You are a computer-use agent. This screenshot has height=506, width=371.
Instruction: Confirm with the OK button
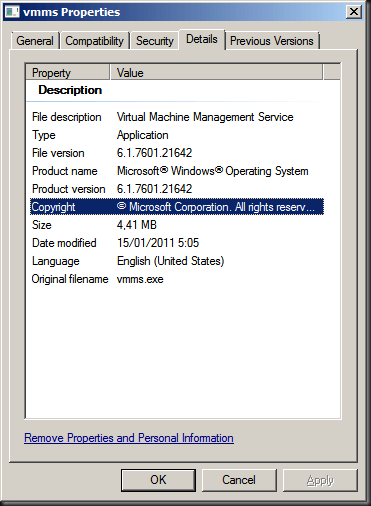click(x=158, y=480)
